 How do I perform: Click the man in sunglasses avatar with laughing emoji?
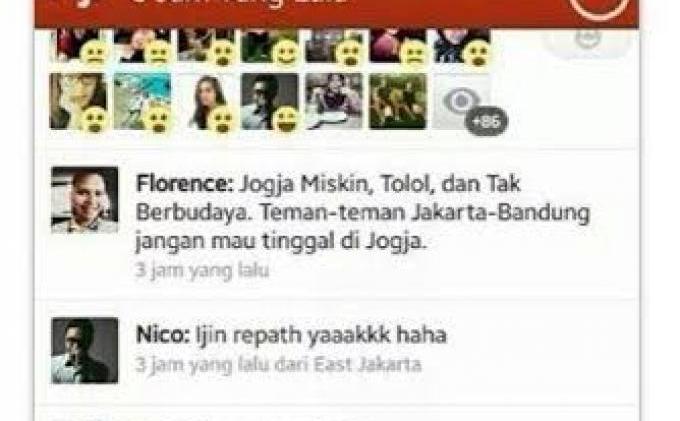(x=270, y=101)
